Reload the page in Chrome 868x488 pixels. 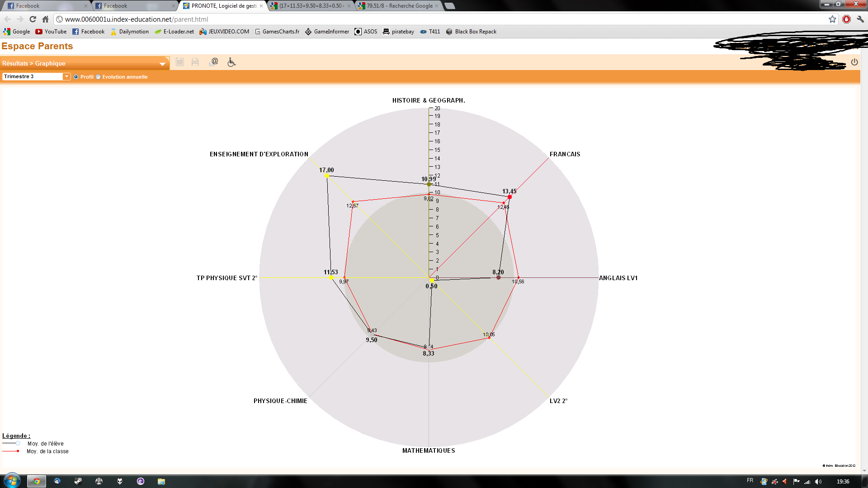pyautogui.click(x=33, y=19)
